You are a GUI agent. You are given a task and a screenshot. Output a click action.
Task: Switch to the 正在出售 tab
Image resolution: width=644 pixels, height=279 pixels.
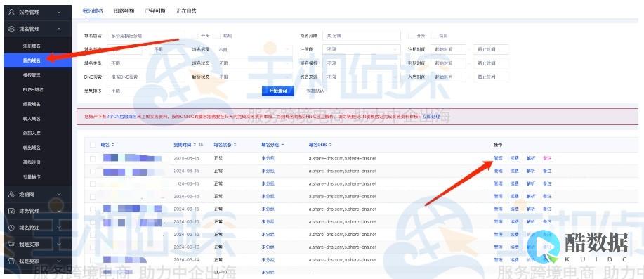tap(186, 11)
